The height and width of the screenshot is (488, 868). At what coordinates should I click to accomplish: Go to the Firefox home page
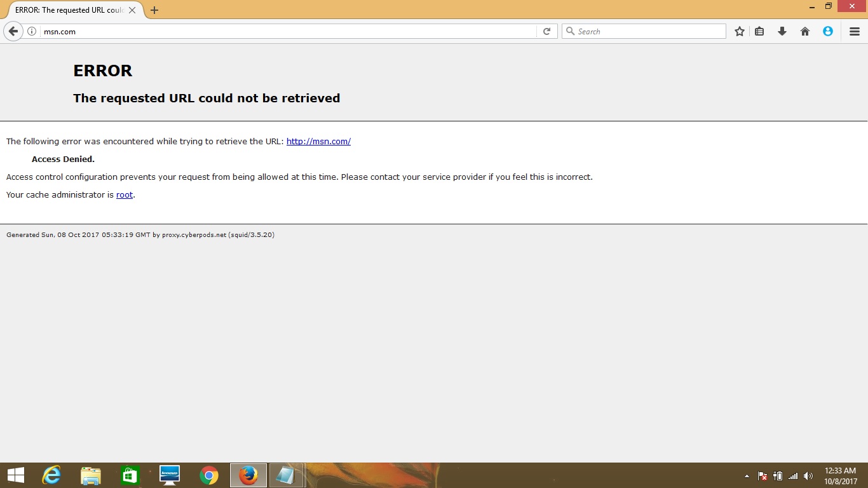[x=805, y=31]
